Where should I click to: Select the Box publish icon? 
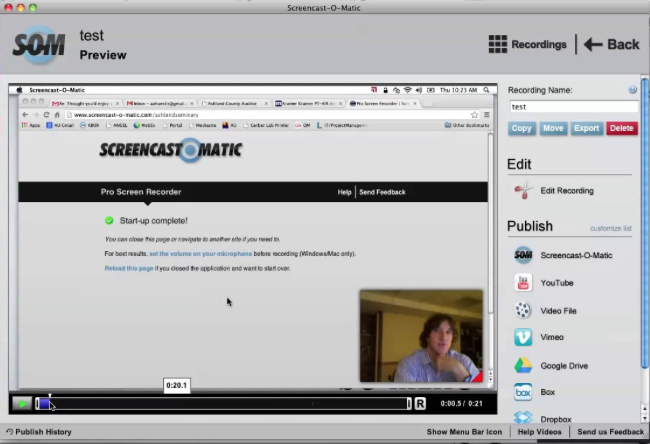(x=523, y=392)
